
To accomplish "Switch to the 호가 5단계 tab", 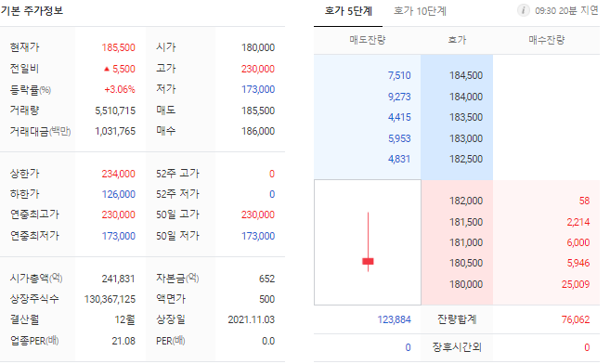I will click(x=348, y=11).
